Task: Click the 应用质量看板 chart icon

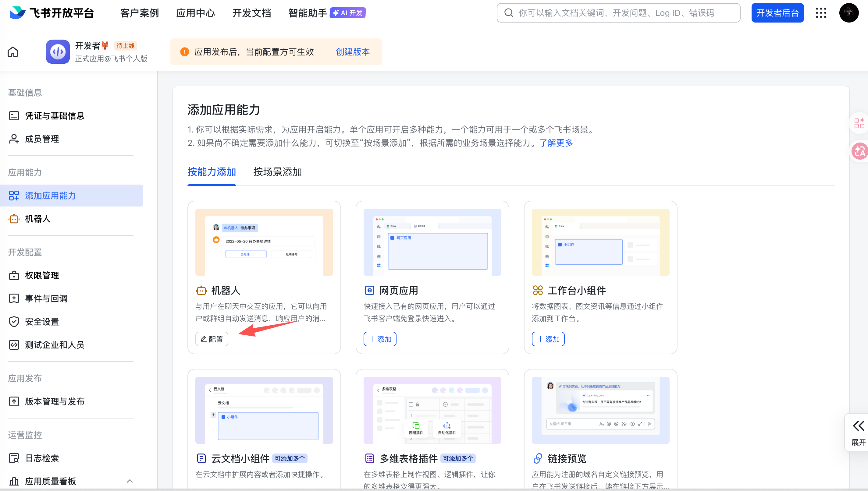Action: pos(14,481)
